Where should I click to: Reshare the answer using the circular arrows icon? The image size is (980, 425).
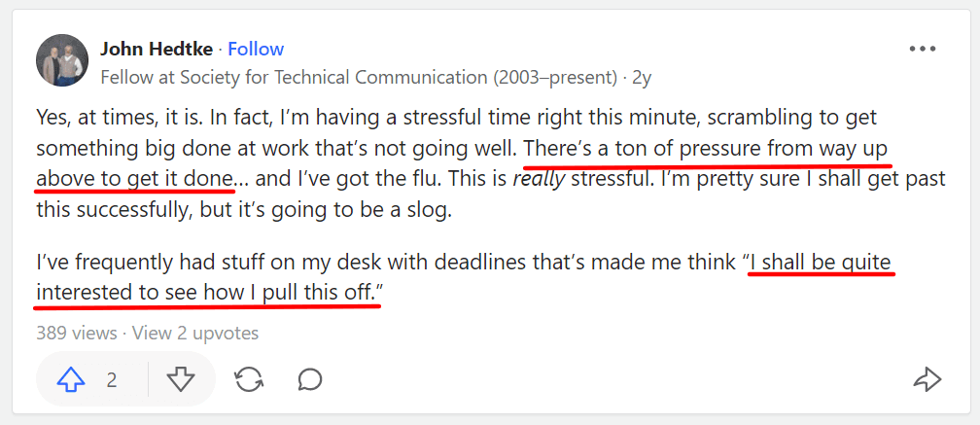(x=249, y=379)
